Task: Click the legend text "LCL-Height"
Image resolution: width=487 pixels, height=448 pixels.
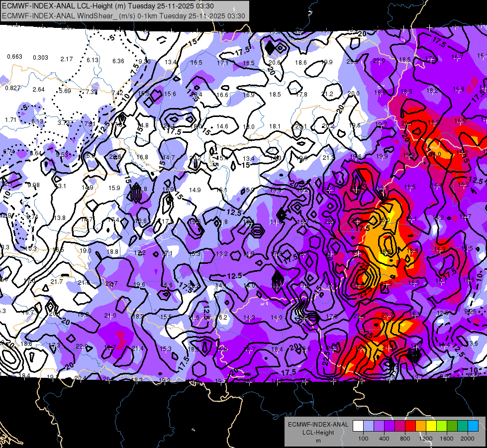Action: [318, 433]
